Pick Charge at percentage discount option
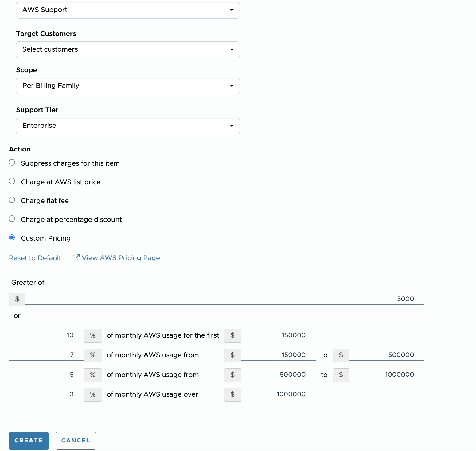The width and height of the screenshot is (476, 451). [x=12, y=219]
